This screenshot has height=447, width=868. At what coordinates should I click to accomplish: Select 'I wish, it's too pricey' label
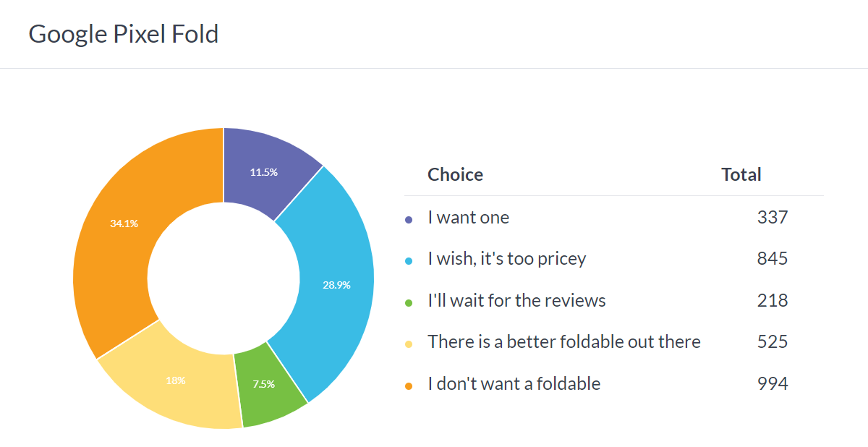(507, 259)
